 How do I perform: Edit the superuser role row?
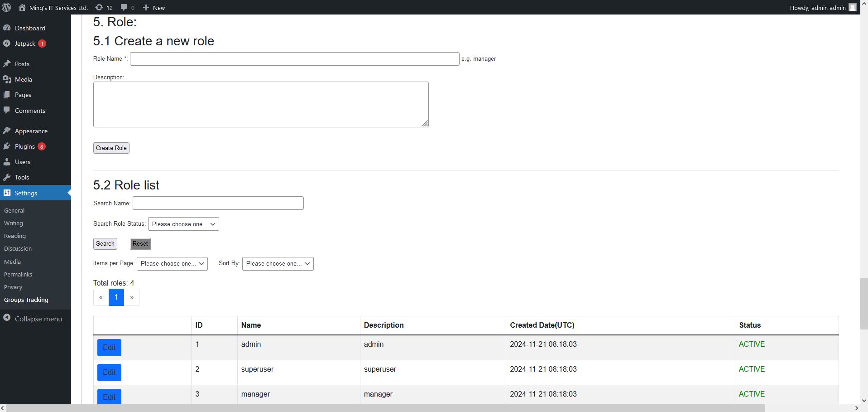tap(109, 373)
